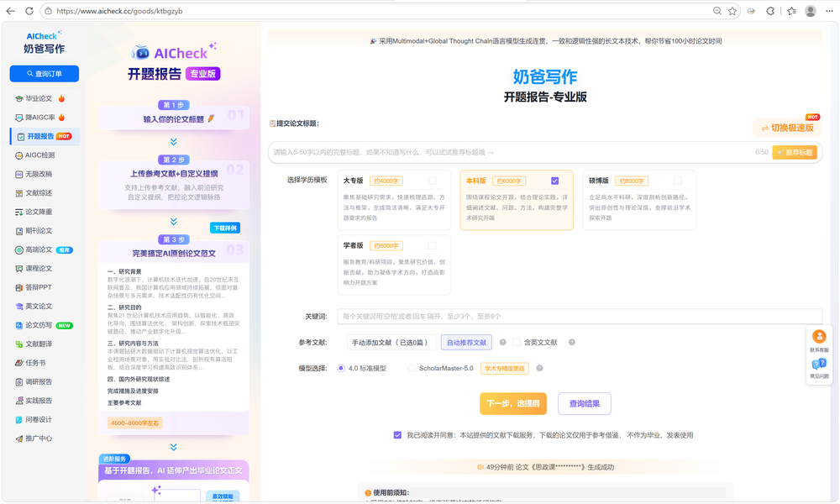The height and width of the screenshot is (504, 840).
Task: Click the 下载样例 button
Action: coord(225,228)
